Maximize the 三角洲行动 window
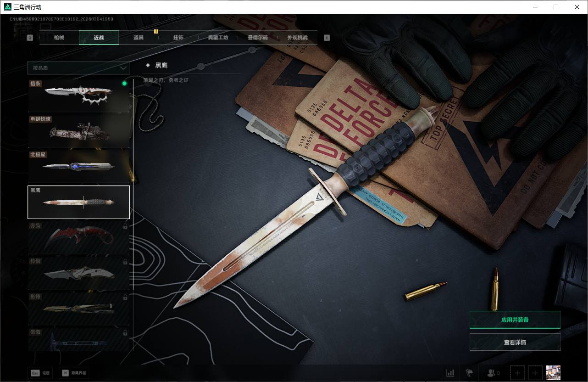 point(556,7)
